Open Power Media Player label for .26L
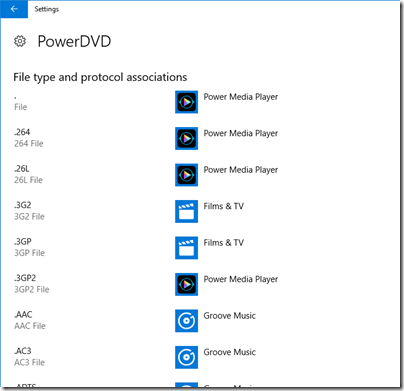This screenshot has height=391, width=404. [x=241, y=170]
